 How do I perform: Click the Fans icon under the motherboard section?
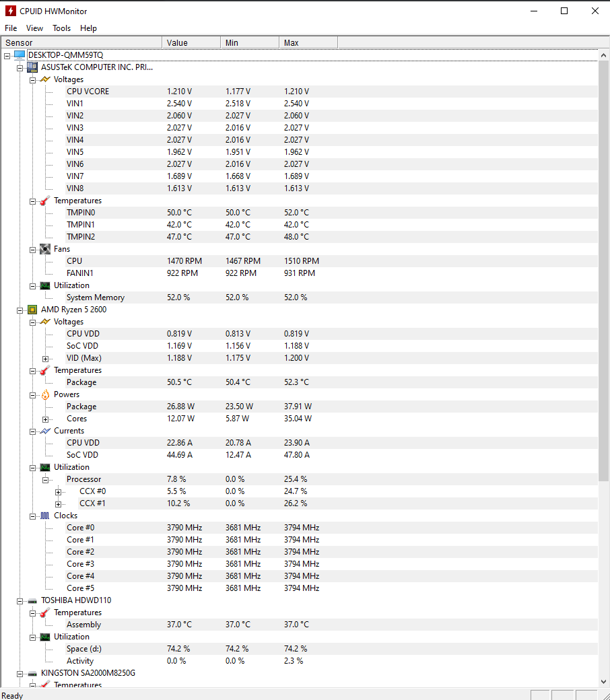(x=44, y=248)
